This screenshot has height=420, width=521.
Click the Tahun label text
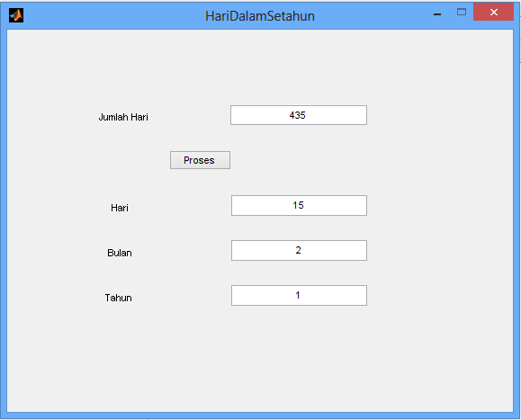click(x=119, y=298)
